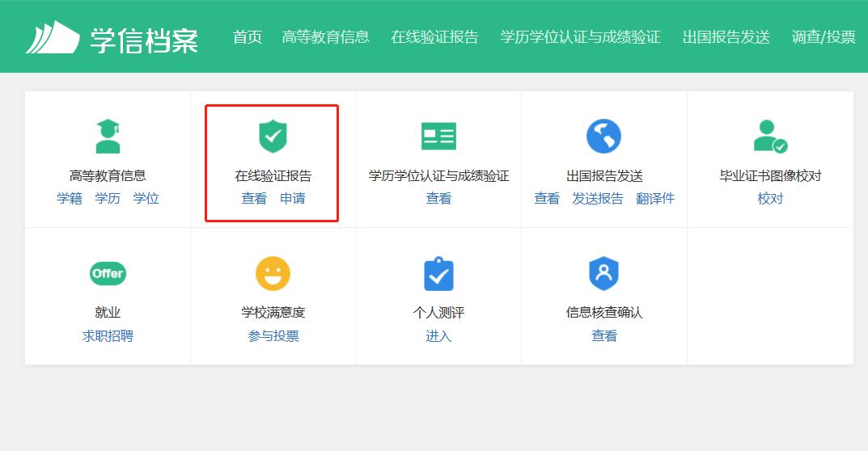Click the blue clipboard icon for 个人测评
Viewport: 868px width, 451px height.
coord(438,274)
